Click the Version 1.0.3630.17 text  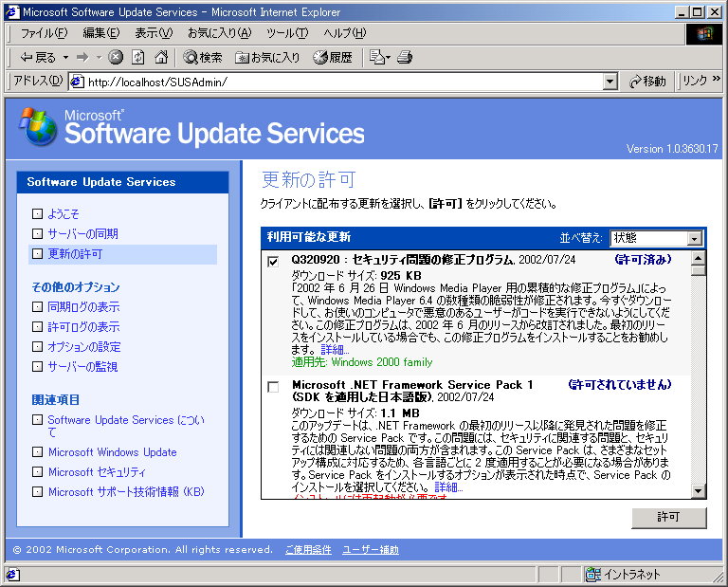coord(672,149)
